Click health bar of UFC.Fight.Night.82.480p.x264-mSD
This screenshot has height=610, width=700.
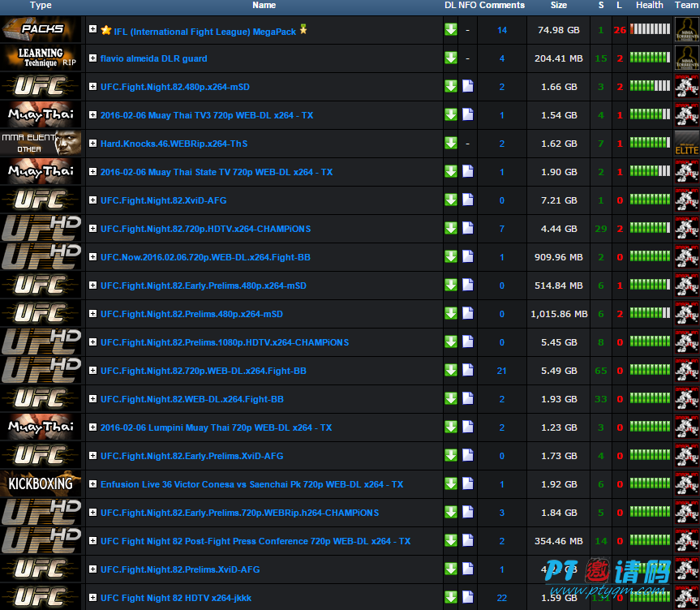click(x=650, y=86)
